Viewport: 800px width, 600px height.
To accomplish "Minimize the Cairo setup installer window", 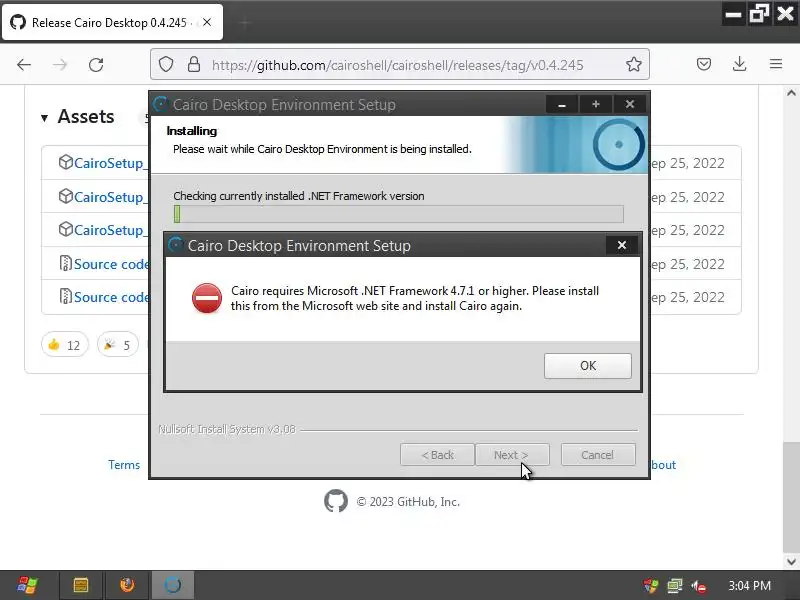I will [x=562, y=105].
